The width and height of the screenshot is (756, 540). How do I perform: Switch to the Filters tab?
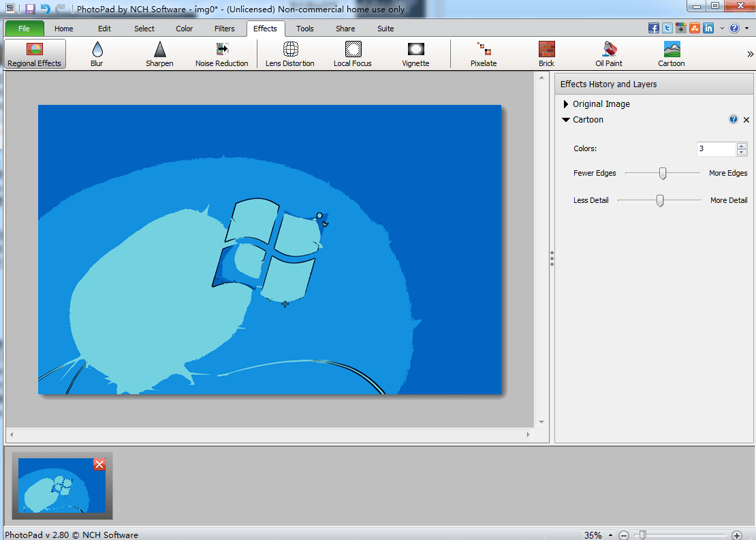224,29
